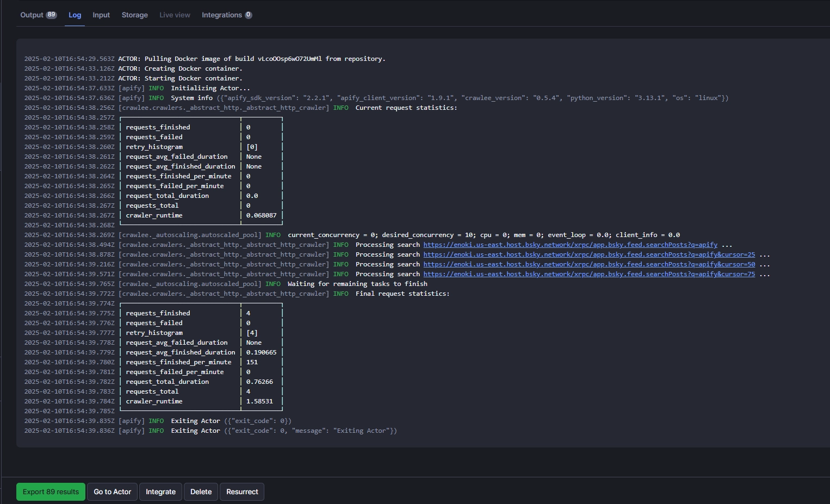Click the 89 count badge on Output
This screenshot has width=830, height=504.
pos(52,15)
